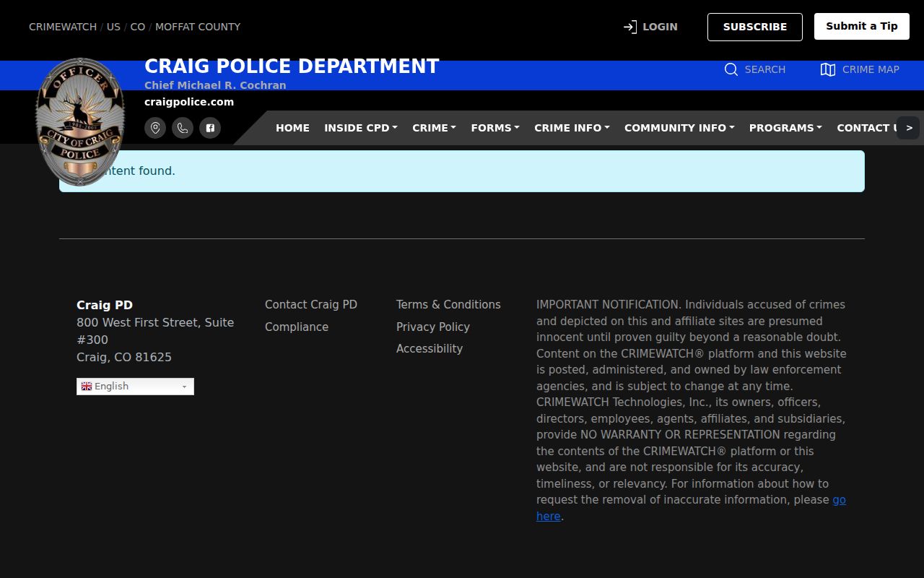This screenshot has width=924, height=578.
Task: Open Contact Craig PD footer link
Action: click(311, 305)
